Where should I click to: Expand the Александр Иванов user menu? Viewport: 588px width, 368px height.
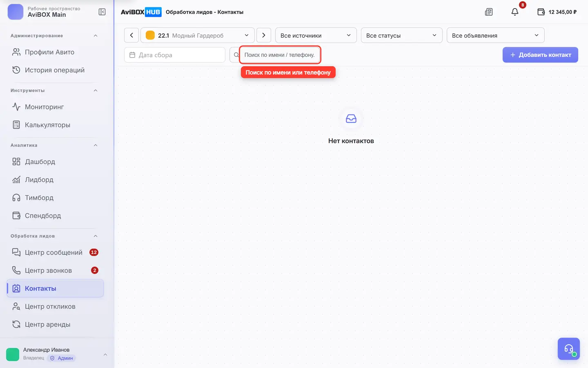[x=105, y=355]
